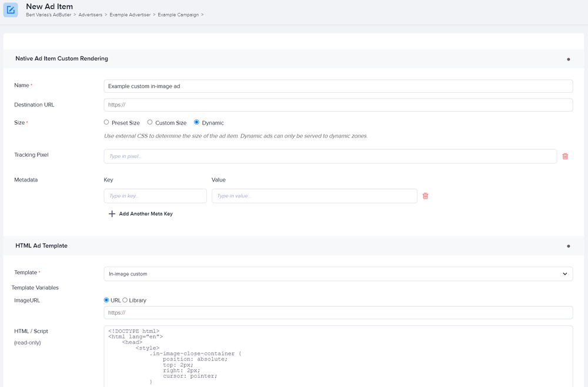Click the Native Ad Item Custom Rendering heading
The height and width of the screenshot is (387, 588).
coord(62,59)
